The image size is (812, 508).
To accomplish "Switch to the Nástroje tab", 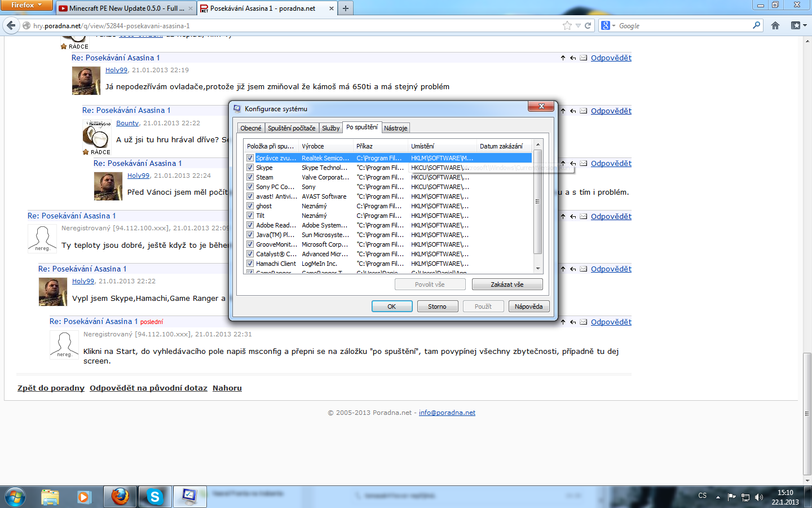I will point(395,128).
